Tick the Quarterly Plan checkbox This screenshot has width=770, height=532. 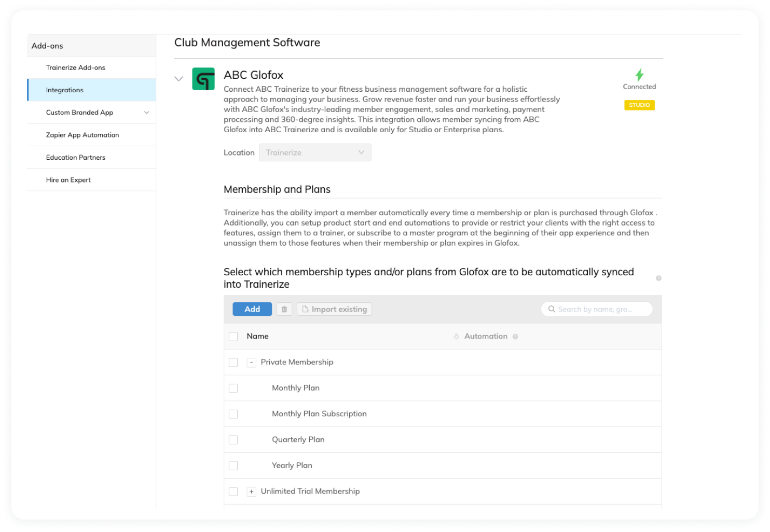pos(233,440)
